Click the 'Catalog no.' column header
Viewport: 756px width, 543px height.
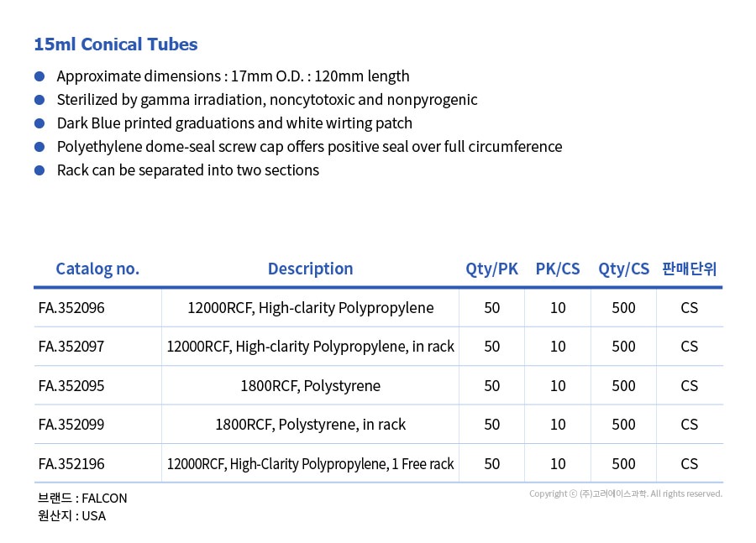pyautogui.click(x=97, y=269)
